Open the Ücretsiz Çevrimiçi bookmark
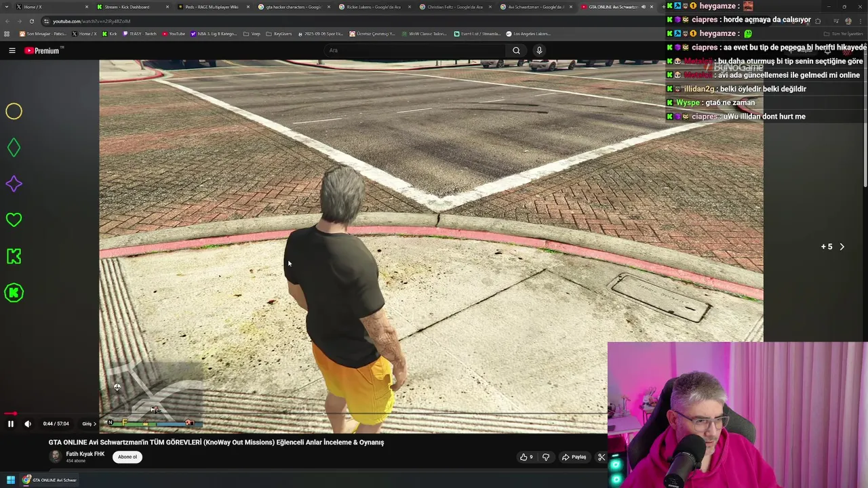 point(373,33)
